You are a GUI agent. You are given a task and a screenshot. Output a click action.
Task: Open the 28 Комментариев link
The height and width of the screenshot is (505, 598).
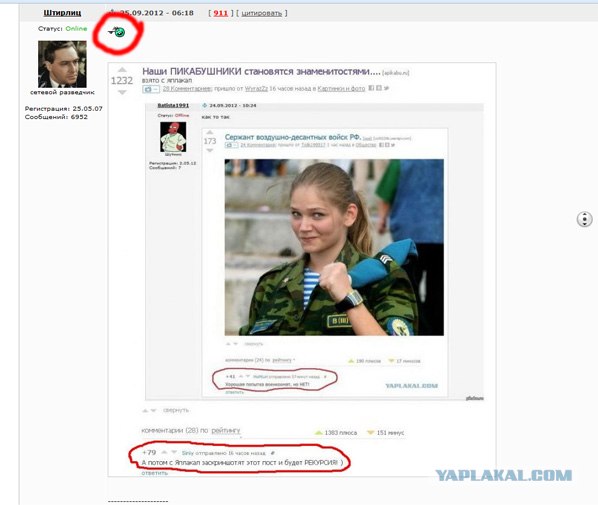click(187, 88)
